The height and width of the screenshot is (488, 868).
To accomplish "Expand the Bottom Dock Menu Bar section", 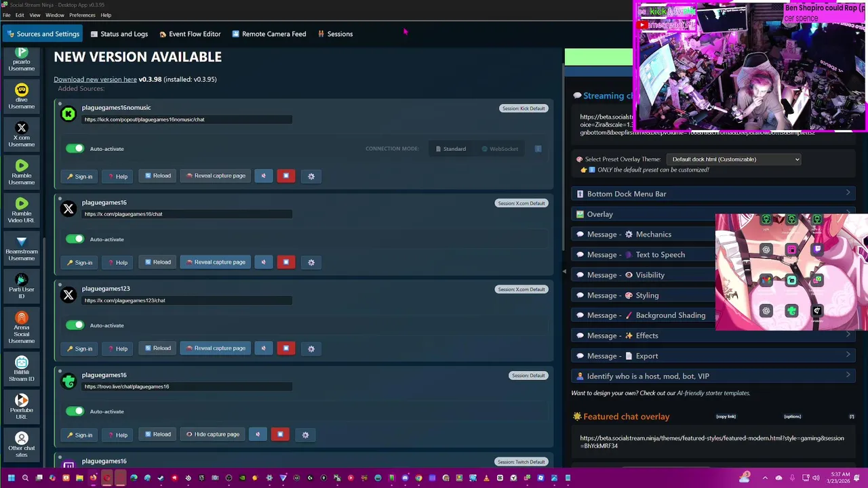I will point(713,194).
